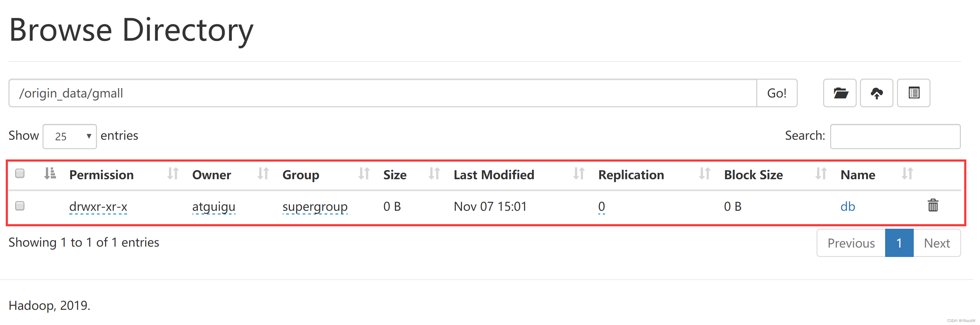Click the cut and paste list icon
This screenshot has height=325, width=980.
pyautogui.click(x=913, y=93)
